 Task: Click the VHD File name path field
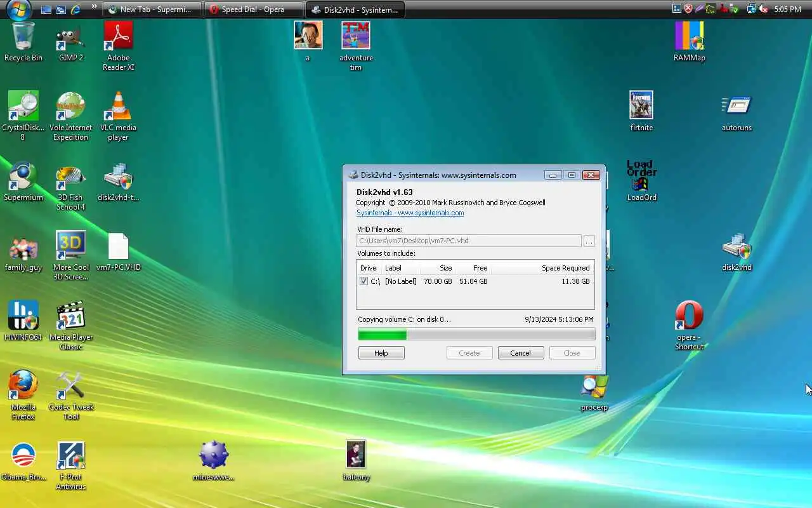(469, 241)
